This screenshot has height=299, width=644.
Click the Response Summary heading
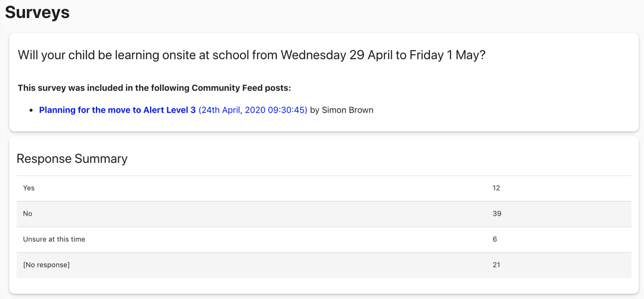coord(72,159)
